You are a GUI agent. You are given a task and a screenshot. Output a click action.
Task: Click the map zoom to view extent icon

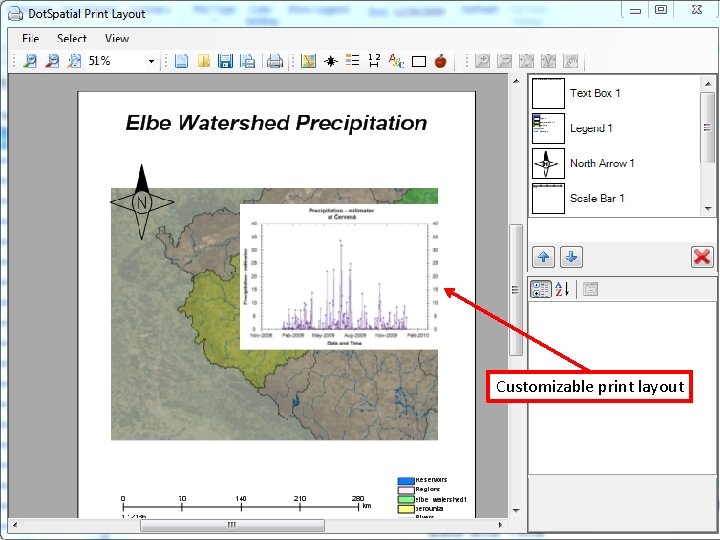(x=548, y=61)
